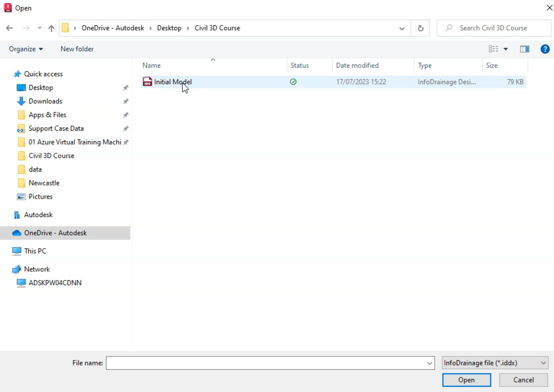Click the Downloads blue arrow icon
The width and height of the screenshot is (554, 392).
21,101
